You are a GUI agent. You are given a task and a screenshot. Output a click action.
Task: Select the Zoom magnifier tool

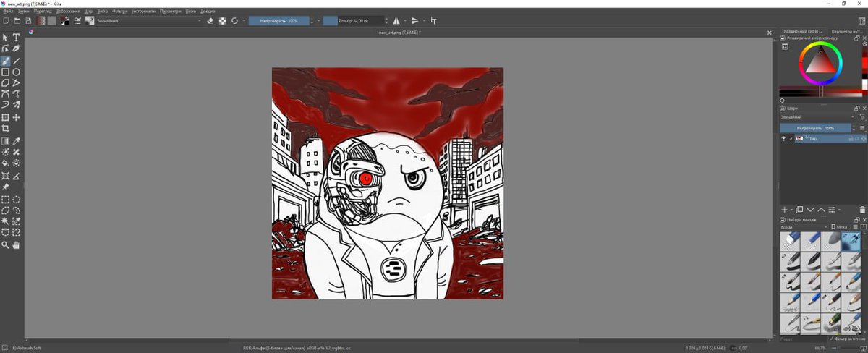[5, 245]
